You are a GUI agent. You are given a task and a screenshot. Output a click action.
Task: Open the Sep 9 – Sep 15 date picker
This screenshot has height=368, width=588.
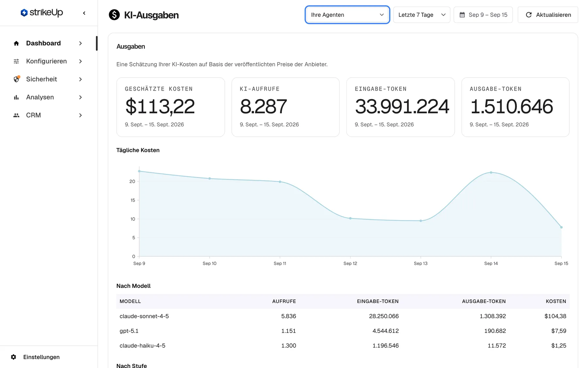(483, 15)
